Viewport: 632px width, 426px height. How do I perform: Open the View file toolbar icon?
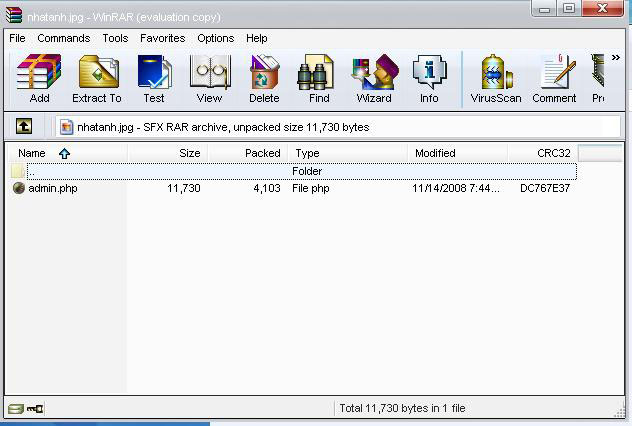click(210, 72)
